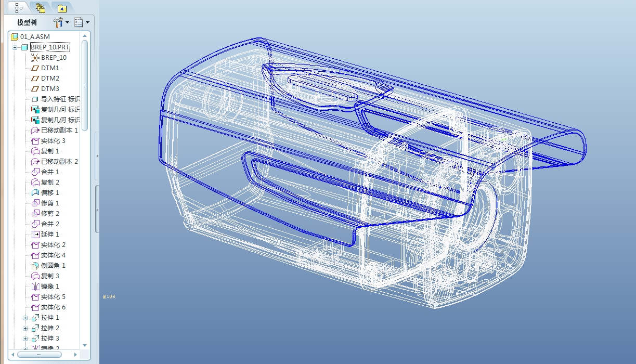Viewport: 636px width, 364px height.
Task: Open the model tree Show dropdown
Action: pyautogui.click(x=82, y=22)
